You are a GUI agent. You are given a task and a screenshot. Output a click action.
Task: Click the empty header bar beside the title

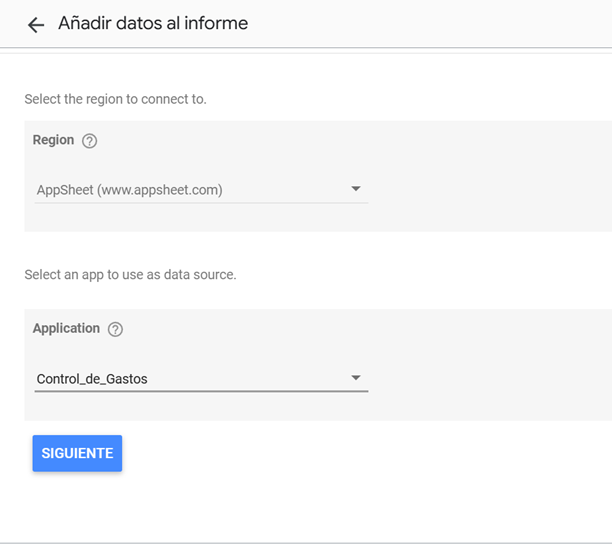429,23
